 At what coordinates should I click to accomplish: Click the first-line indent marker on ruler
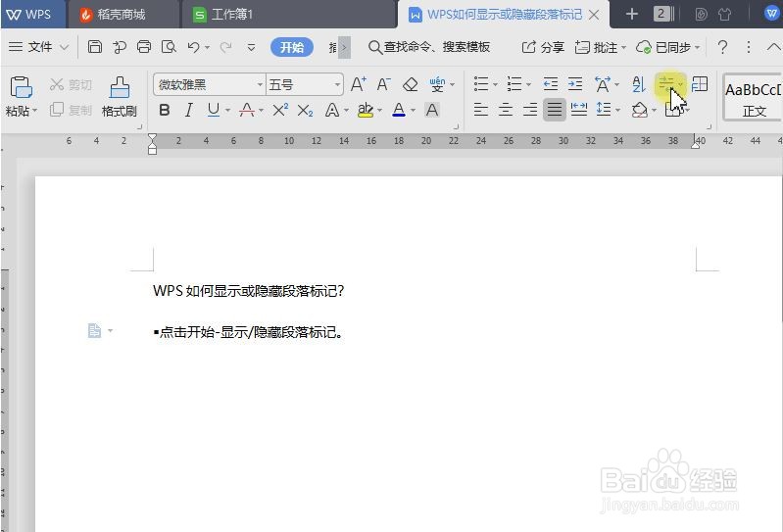[x=152, y=137]
